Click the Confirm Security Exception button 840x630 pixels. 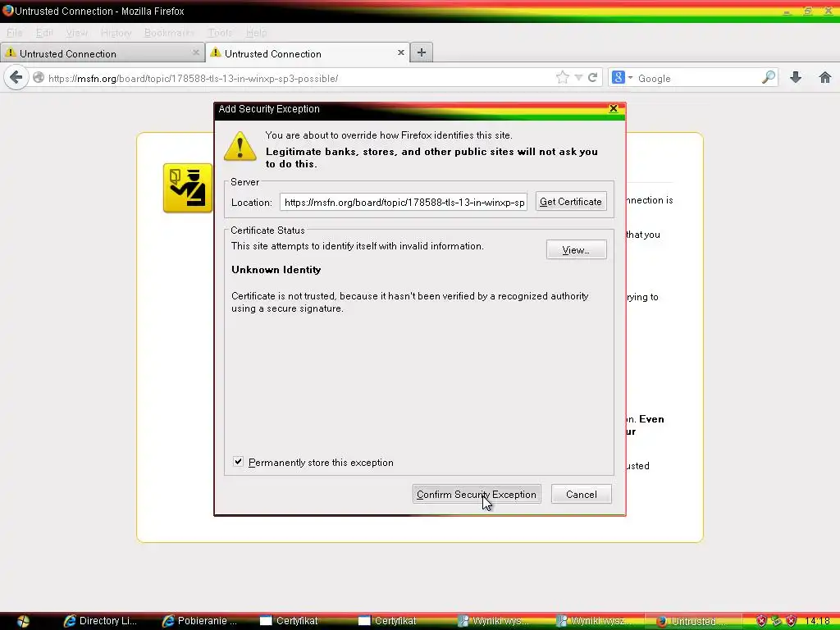tap(477, 494)
